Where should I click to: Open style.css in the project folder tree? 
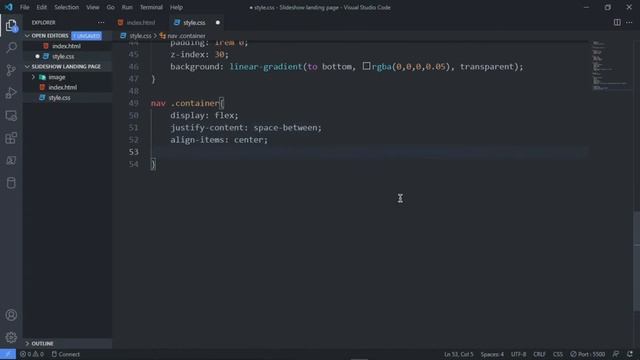59,98
